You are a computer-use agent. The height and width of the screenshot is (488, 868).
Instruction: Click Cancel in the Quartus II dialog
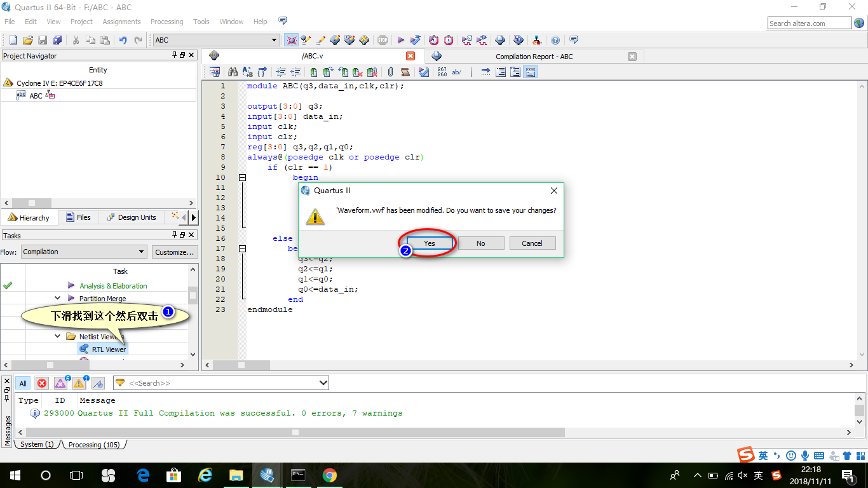coord(532,243)
